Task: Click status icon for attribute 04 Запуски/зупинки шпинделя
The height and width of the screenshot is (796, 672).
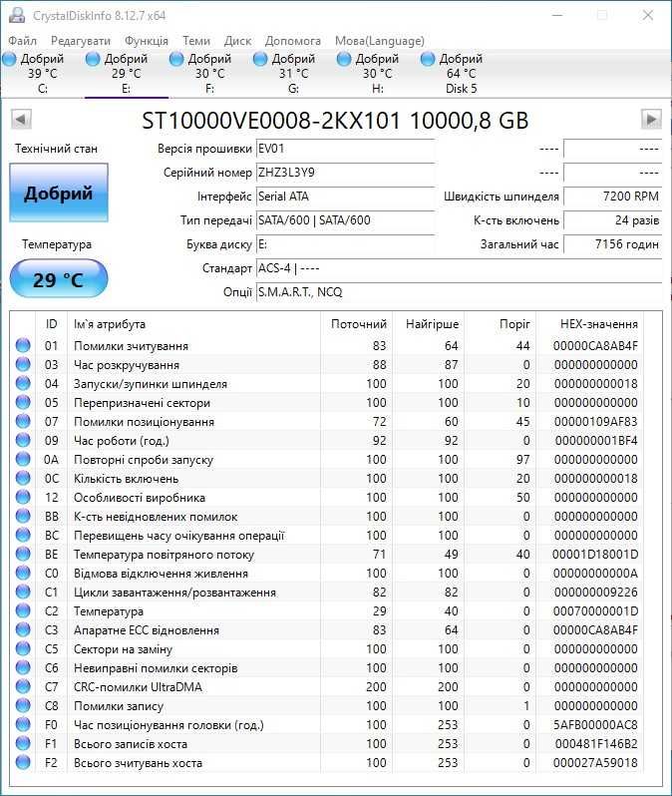Action: coord(23,383)
